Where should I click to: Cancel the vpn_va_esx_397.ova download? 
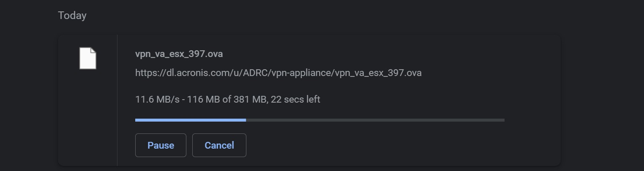(x=219, y=145)
